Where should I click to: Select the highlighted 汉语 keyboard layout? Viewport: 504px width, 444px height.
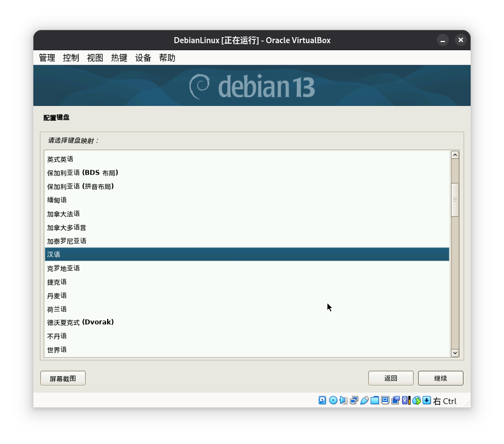point(247,254)
